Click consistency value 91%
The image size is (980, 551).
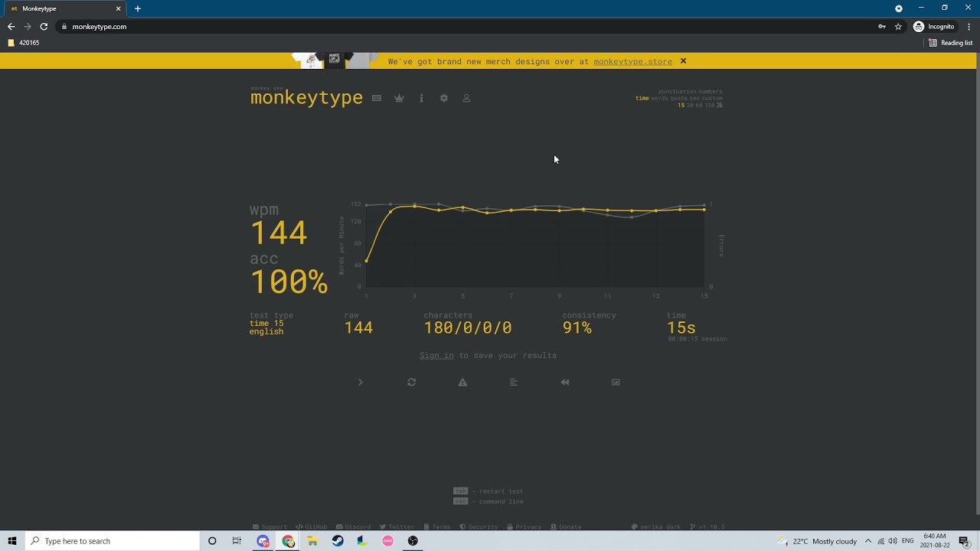pos(577,328)
